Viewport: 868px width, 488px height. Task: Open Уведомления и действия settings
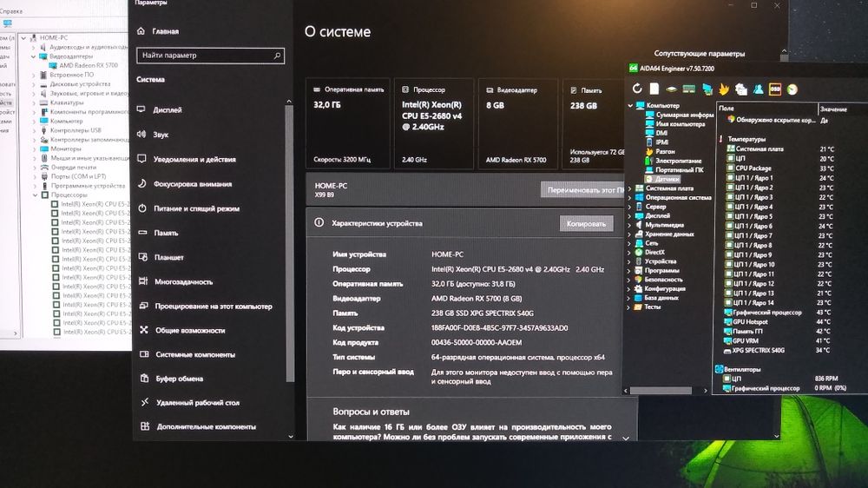(194, 159)
